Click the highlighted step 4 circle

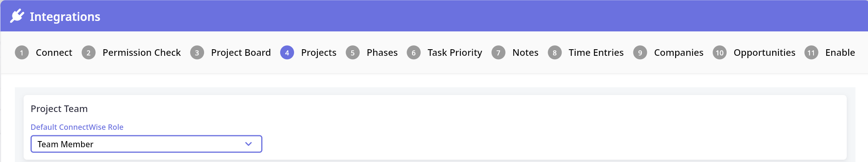(x=287, y=53)
